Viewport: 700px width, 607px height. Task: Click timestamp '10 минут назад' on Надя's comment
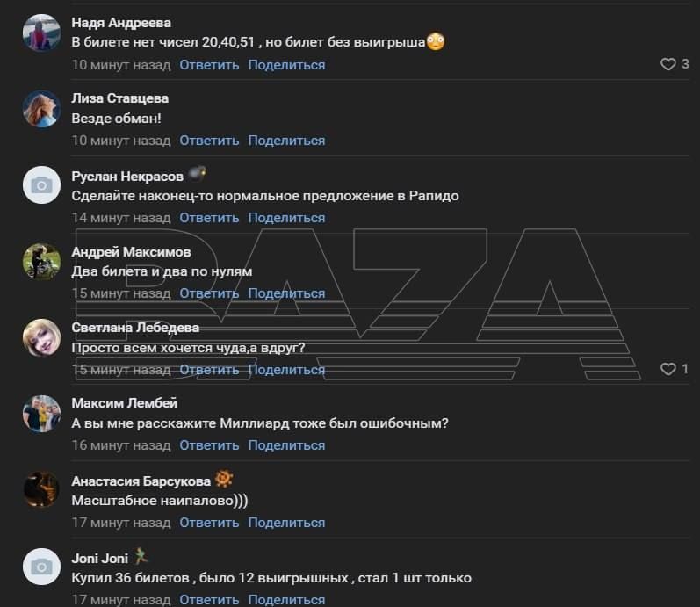[121, 65]
